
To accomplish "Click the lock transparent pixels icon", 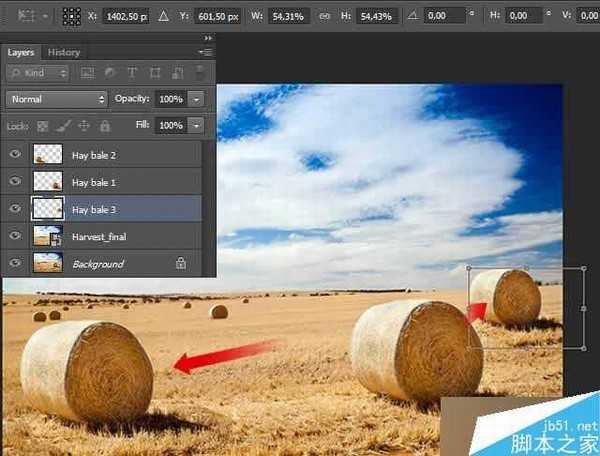I will point(42,126).
